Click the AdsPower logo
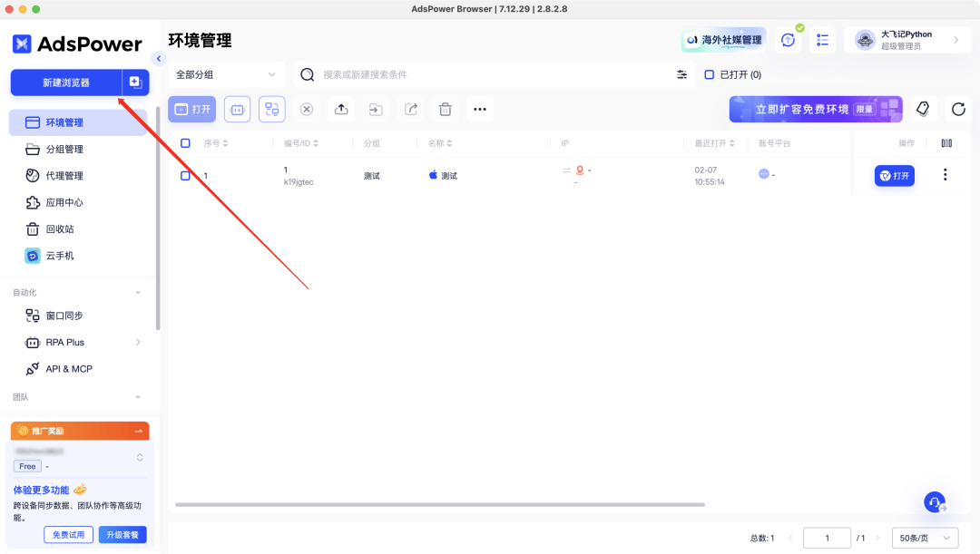The height and width of the screenshot is (554, 980). (x=77, y=44)
